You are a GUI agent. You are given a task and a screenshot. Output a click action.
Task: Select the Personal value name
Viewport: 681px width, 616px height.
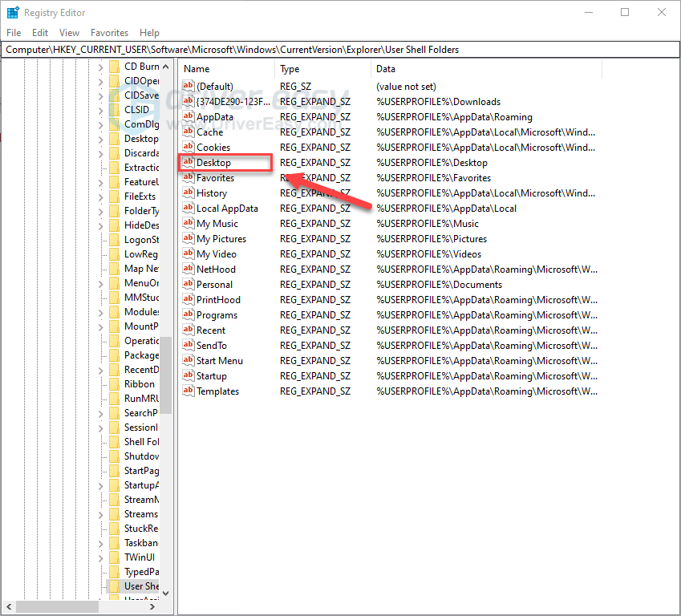(x=214, y=285)
